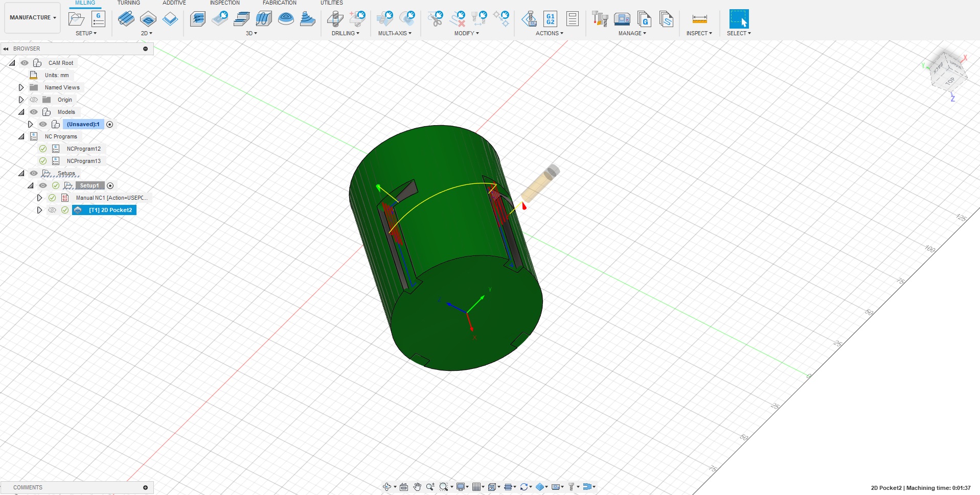Open NC Program creation icon in Setup group
This screenshot has height=495, width=980.
tap(98, 19)
